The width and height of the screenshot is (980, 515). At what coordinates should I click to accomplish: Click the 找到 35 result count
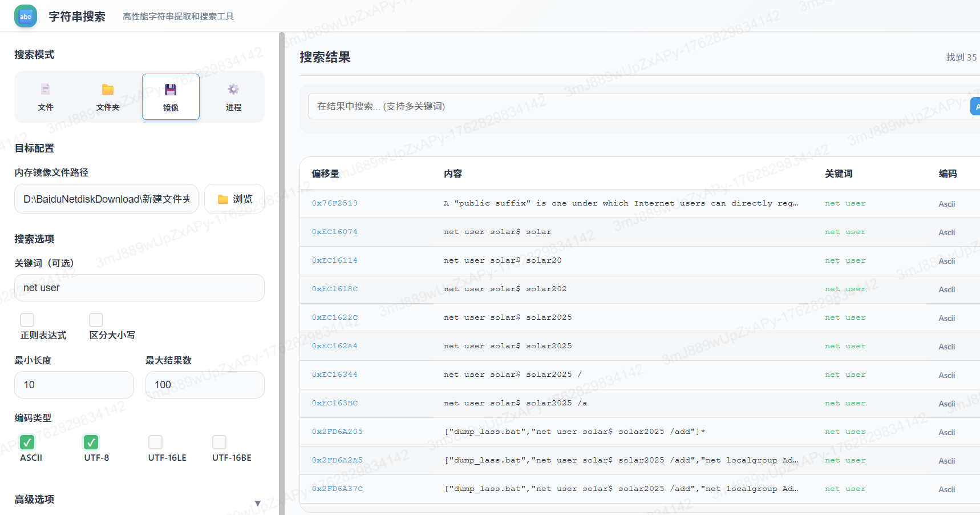tap(961, 57)
